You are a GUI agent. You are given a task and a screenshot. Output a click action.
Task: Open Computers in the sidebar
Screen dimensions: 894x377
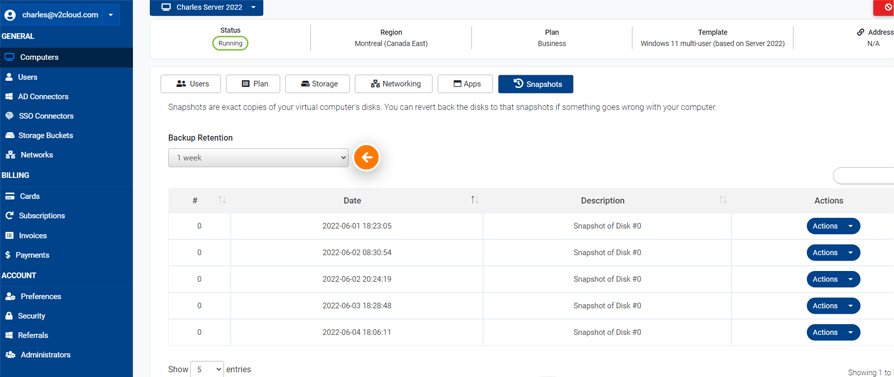pyautogui.click(x=66, y=57)
